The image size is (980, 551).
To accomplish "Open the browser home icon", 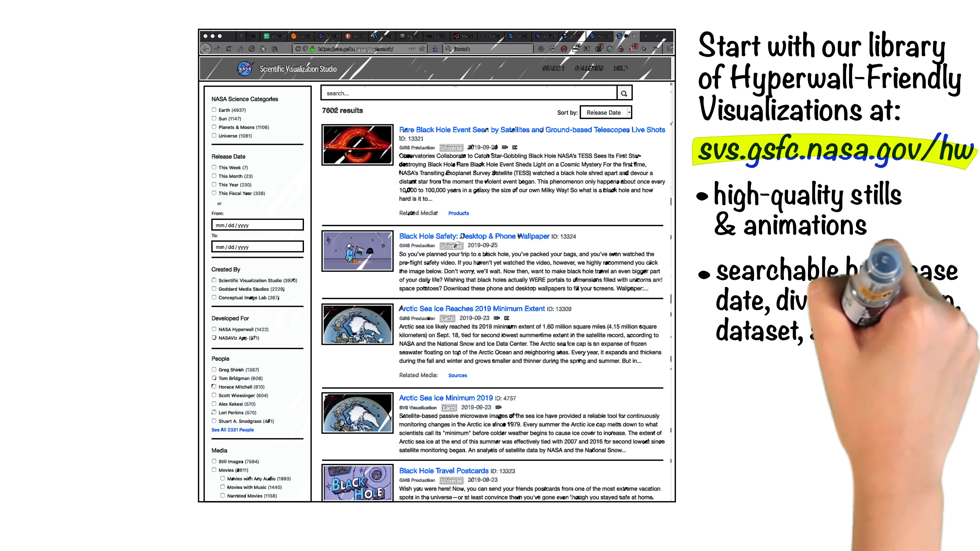I will pos(240,49).
